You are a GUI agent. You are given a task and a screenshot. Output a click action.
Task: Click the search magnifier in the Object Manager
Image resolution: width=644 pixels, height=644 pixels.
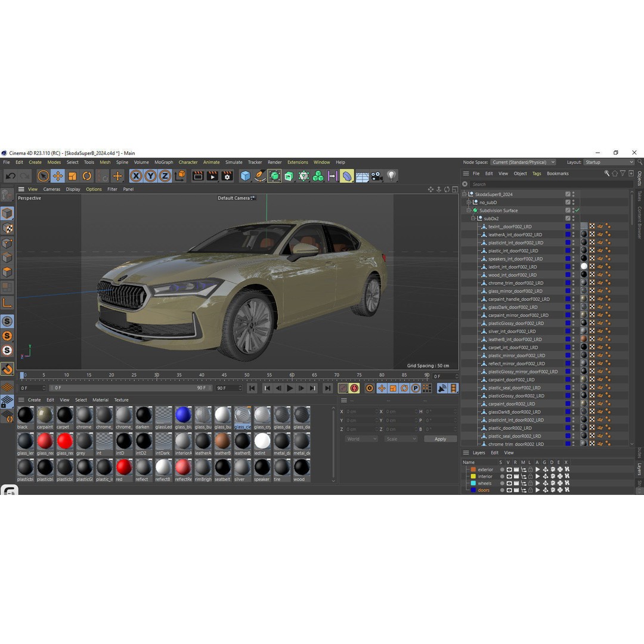coord(607,173)
